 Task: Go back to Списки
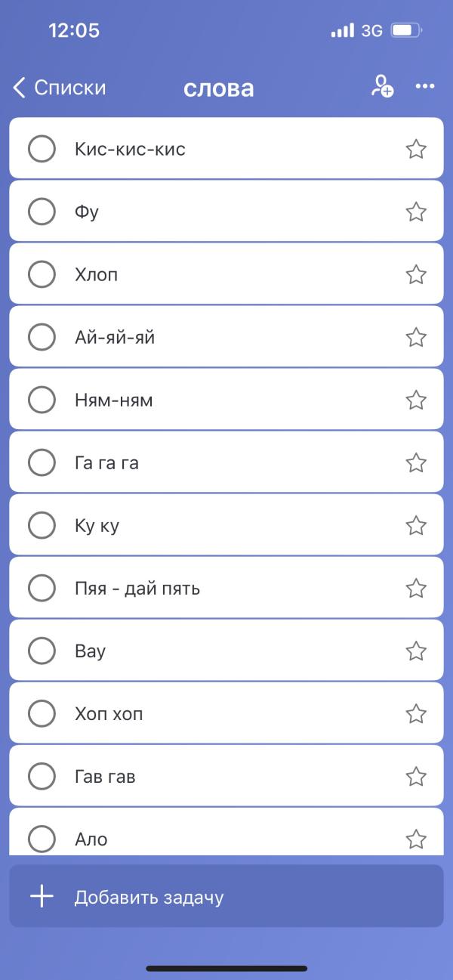click(x=60, y=88)
